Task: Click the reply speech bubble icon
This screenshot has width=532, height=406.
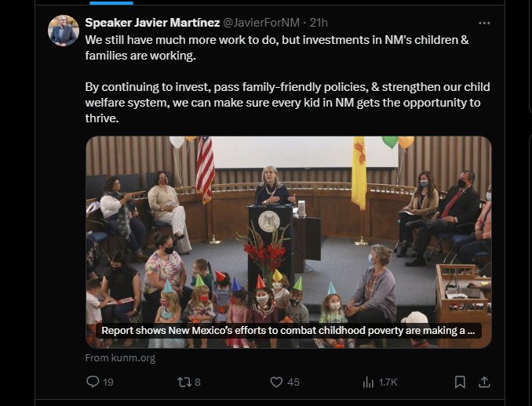Action: pyautogui.click(x=93, y=382)
